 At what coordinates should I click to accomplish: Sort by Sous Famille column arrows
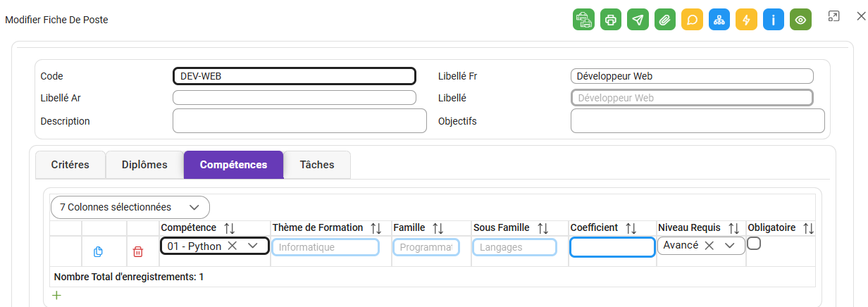(542, 228)
